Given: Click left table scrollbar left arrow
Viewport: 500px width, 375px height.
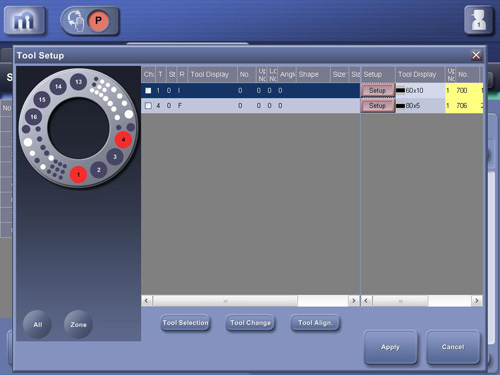Looking at the screenshot, I should 147,301.
